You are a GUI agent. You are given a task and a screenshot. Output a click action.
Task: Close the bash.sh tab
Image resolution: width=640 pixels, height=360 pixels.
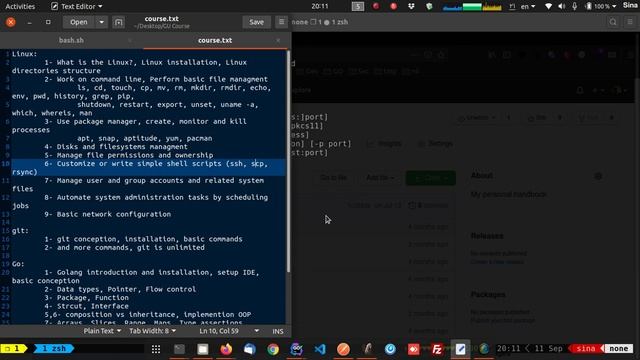click(x=130, y=40)
